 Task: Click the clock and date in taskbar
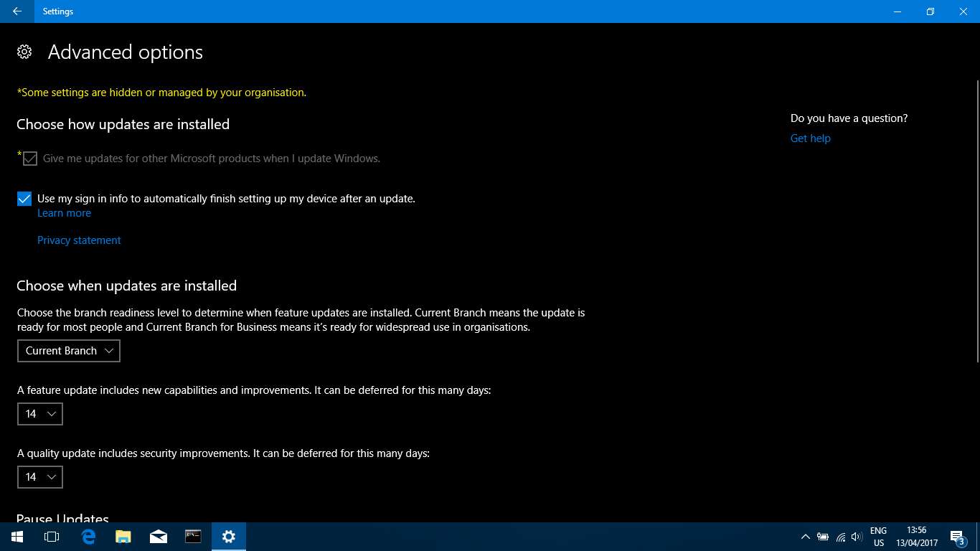coord(916,537)
